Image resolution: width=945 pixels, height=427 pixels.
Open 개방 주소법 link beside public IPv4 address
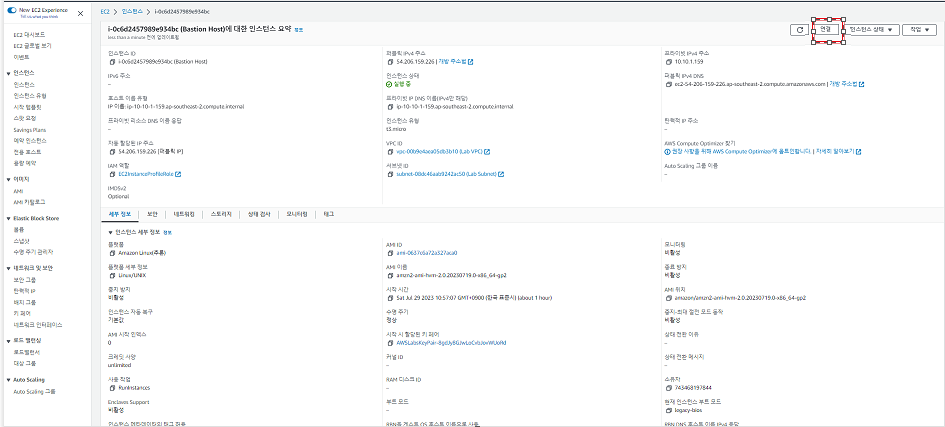pos(452,62)
